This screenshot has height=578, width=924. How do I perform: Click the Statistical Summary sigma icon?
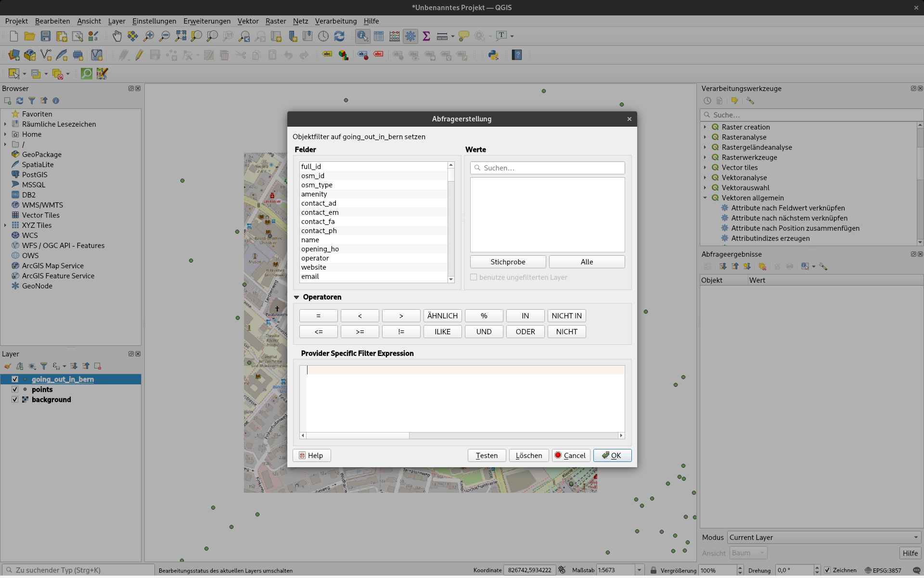(426, 36)
